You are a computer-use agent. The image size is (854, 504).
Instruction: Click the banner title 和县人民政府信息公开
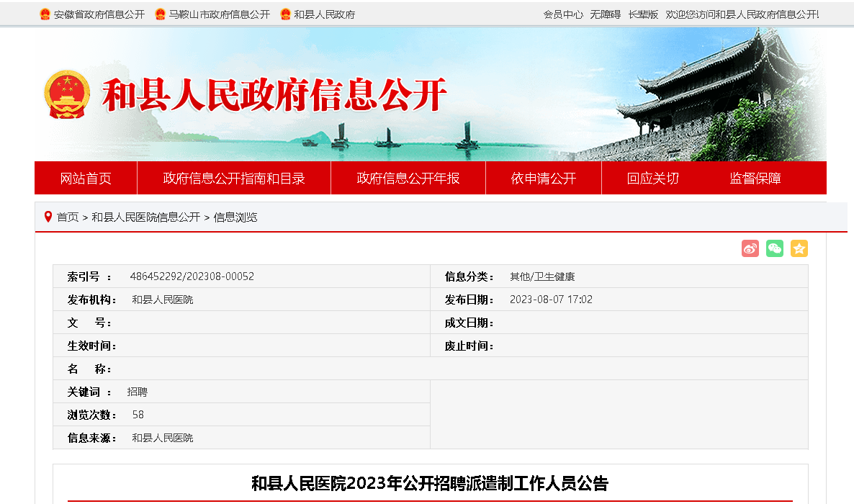click(275, 95)
